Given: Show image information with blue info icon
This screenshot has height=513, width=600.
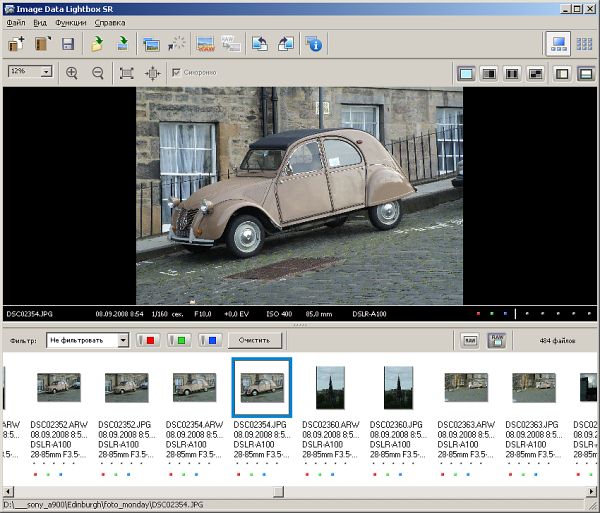Looking at the screenshot, I should point(314,44).
